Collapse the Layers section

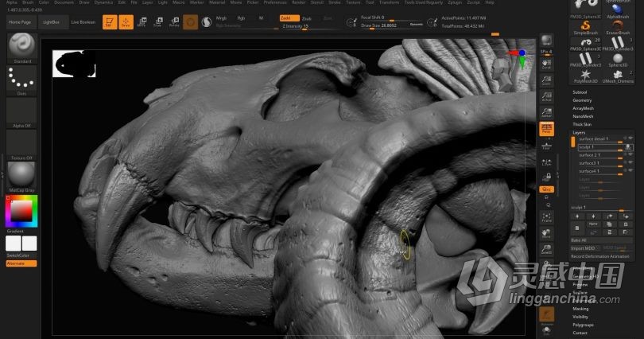579,132
